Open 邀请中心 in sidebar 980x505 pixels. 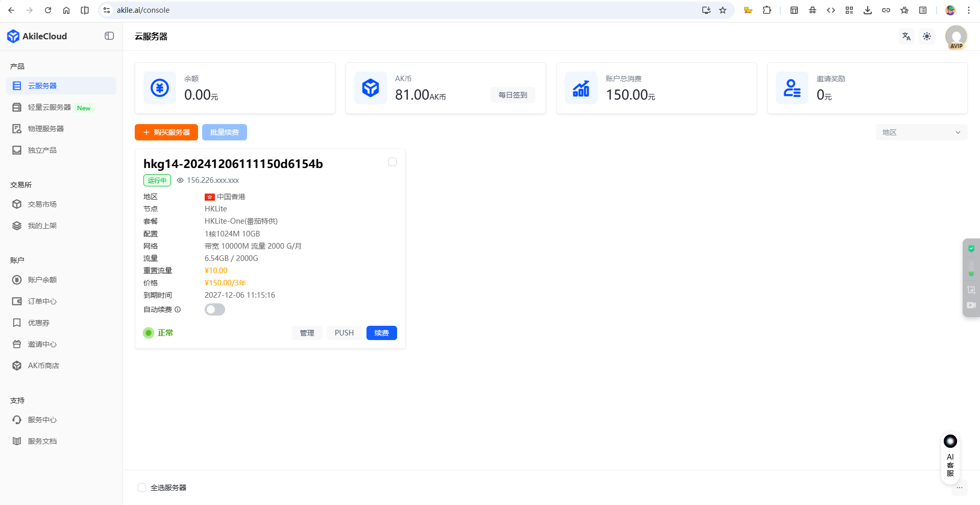point(61,344)
